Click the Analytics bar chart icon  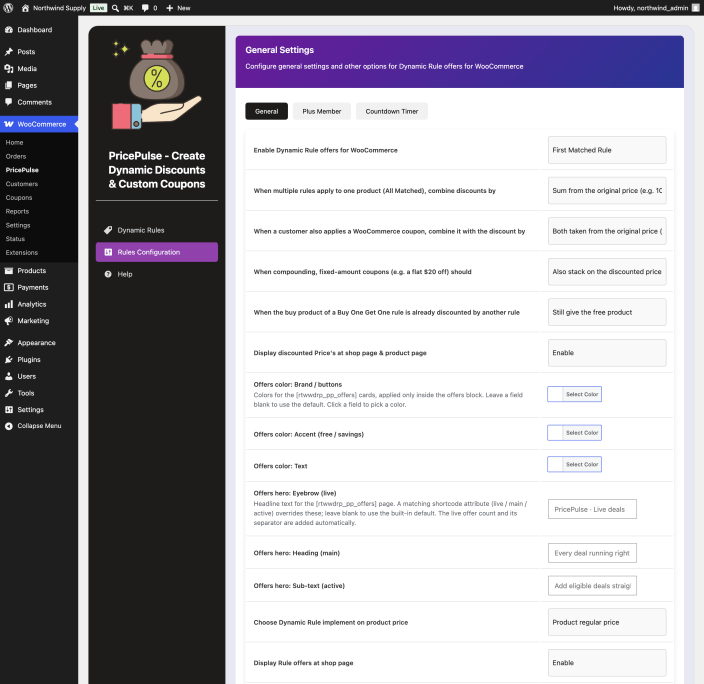[x=9, y=304]
